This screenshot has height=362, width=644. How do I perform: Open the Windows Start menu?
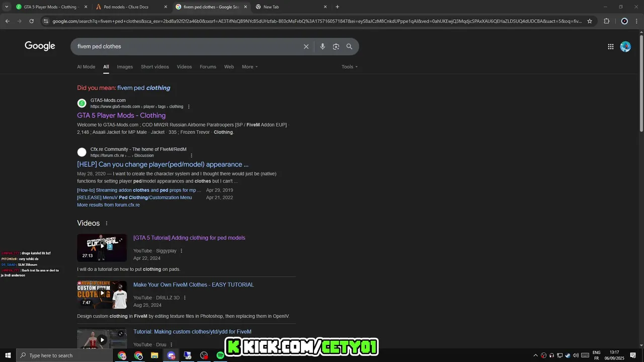[8, 355]
